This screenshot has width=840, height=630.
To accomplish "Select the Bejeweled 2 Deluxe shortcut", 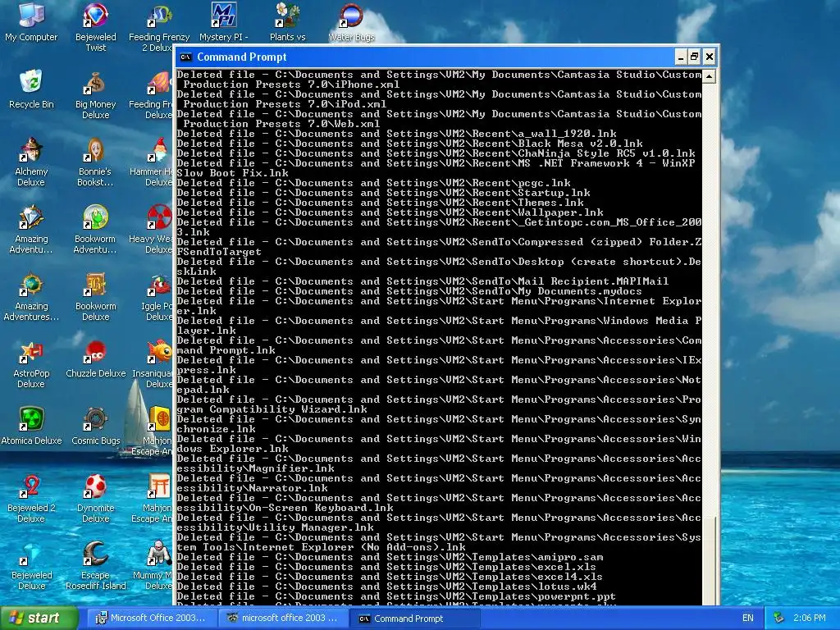I will coord(31,498).
